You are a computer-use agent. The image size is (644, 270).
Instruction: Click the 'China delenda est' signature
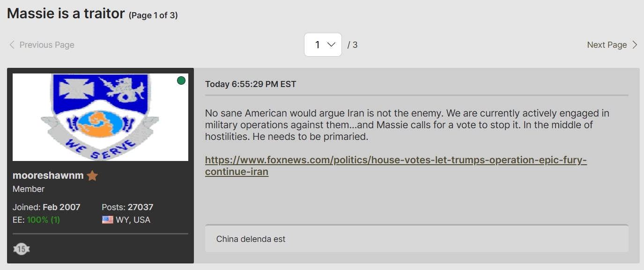pyautogui.click(x=251, y=239)
